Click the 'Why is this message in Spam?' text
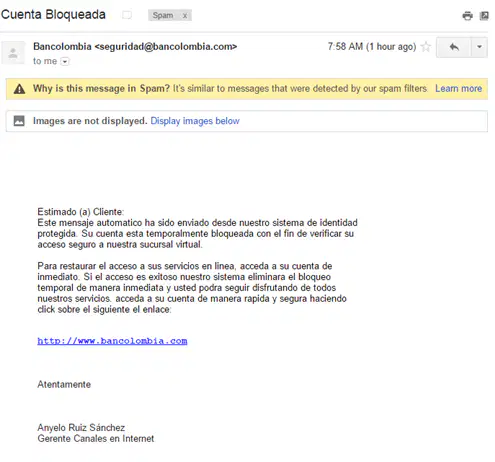The height and width of the screenshot is (462, 495). point(101,89)
